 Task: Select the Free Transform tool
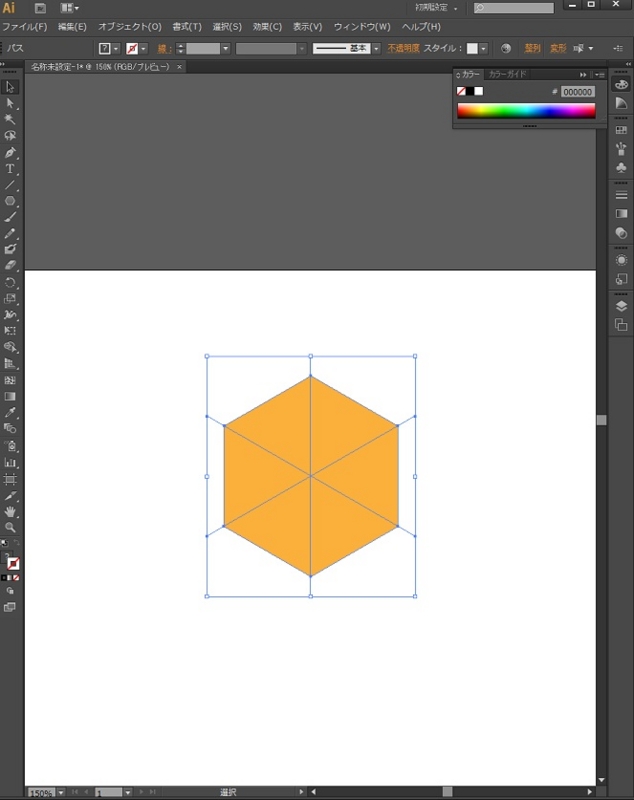coord(10,331)
